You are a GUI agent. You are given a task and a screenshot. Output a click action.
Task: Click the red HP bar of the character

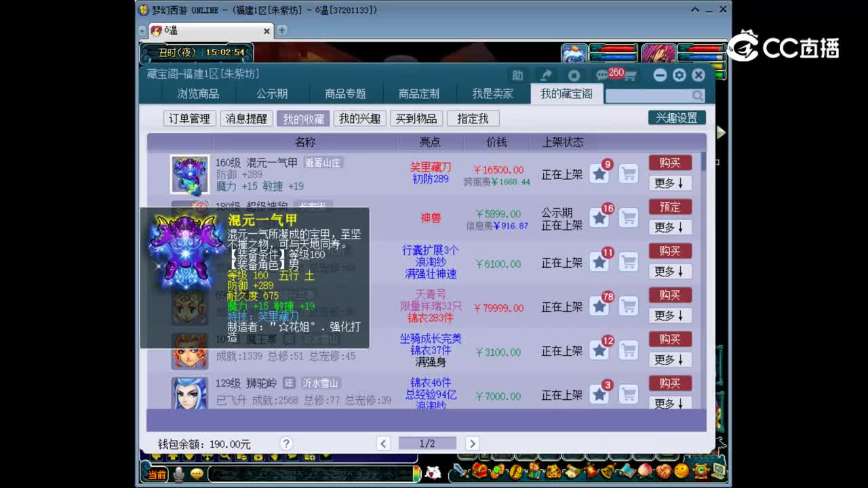(701, 49)
